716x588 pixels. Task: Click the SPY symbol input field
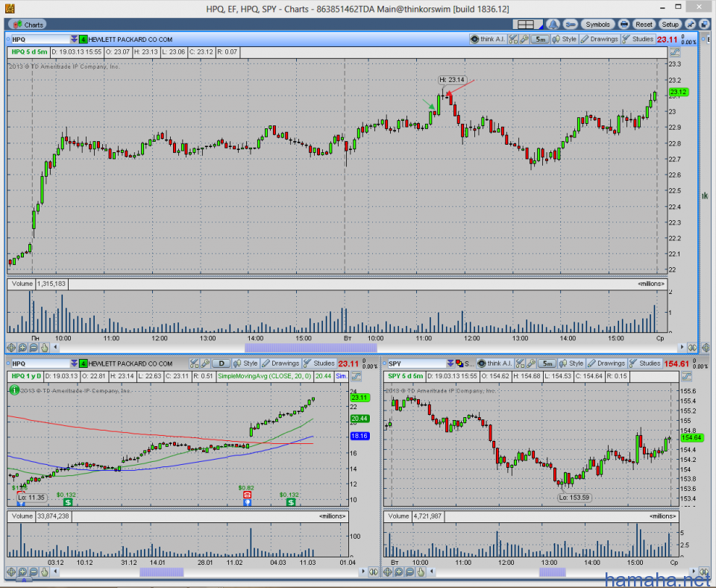416,363
